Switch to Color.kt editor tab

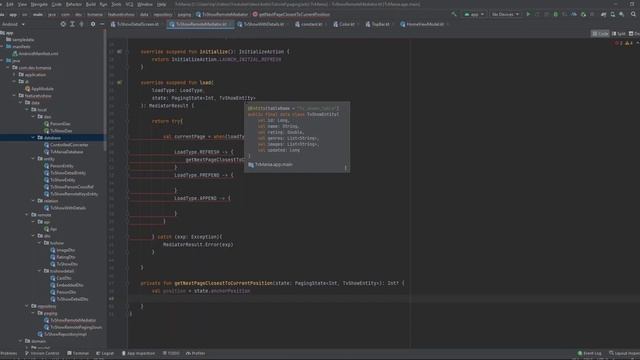click(346, 24)
